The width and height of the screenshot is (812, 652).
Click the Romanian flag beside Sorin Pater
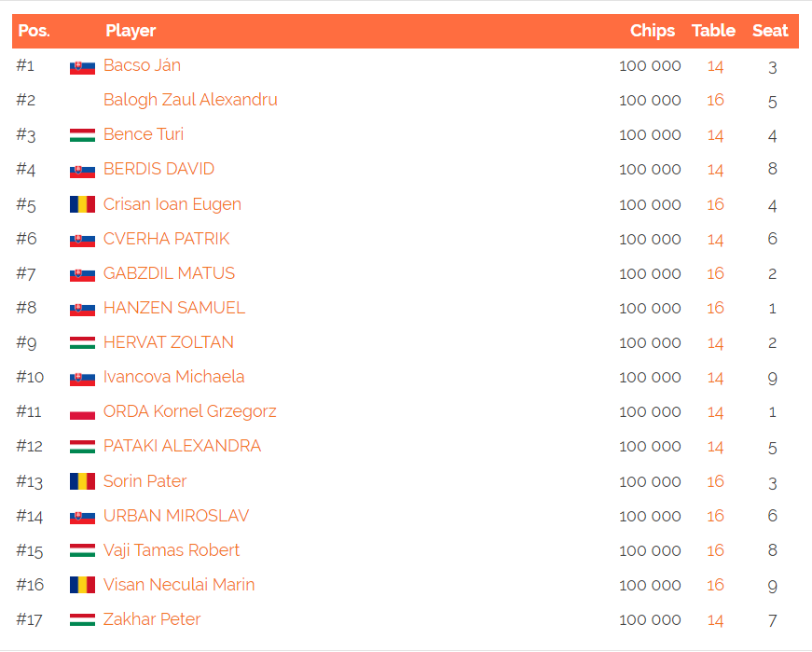(82, 481)
